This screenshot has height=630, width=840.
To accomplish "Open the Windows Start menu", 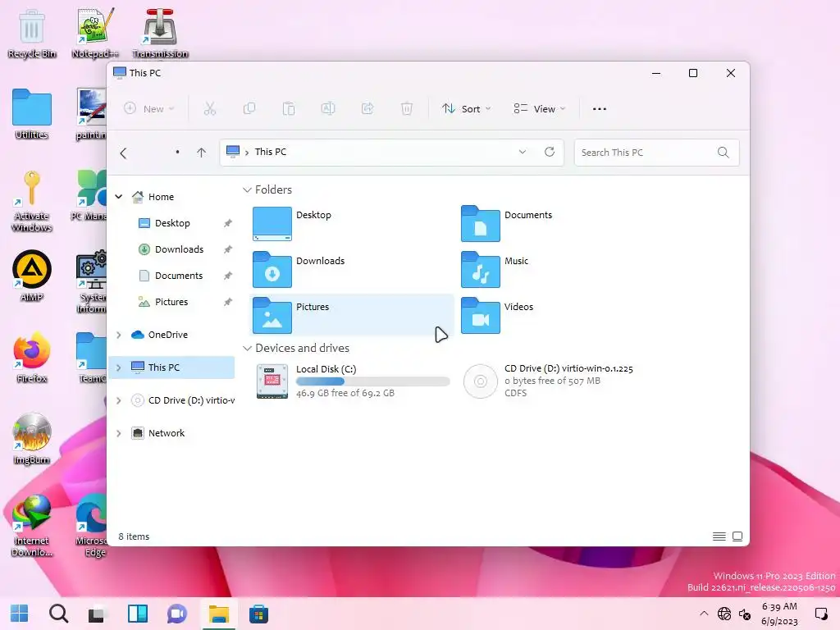I will [x=20, y=614].
